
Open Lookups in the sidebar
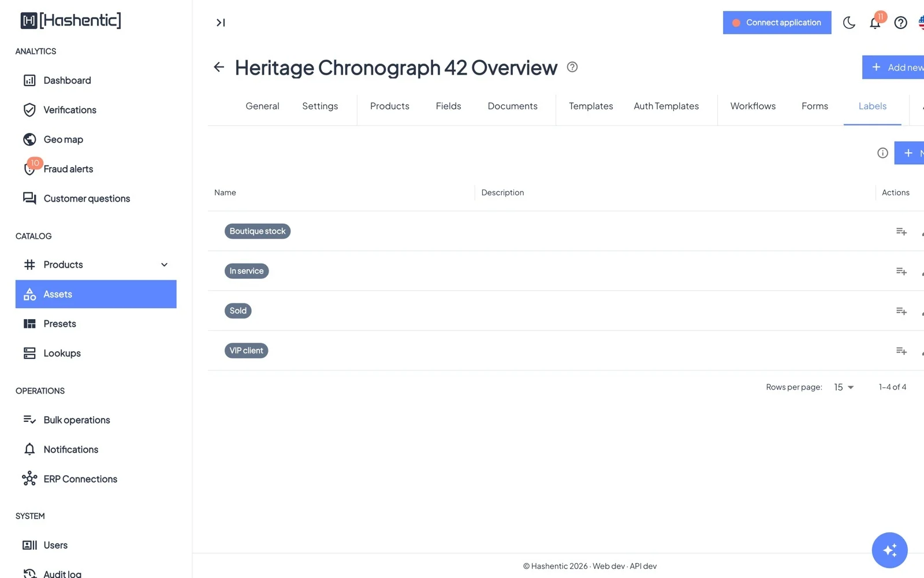click(x=96, y=353)
